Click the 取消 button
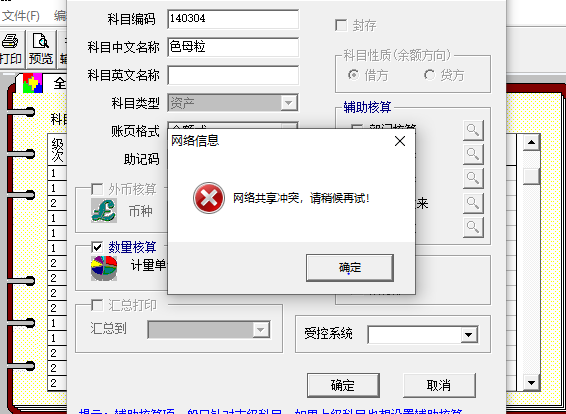This screenshot has height=414, width=566. 439,385
